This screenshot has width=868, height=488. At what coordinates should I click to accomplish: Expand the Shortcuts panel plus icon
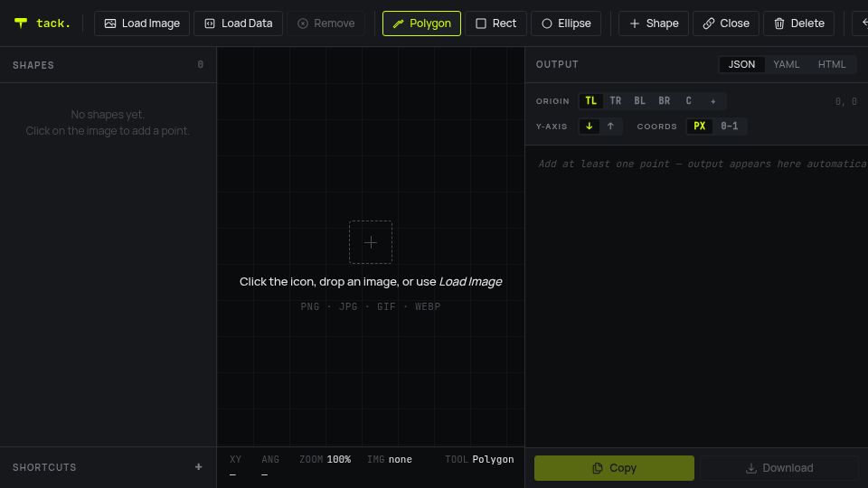(x=198, y=467)
